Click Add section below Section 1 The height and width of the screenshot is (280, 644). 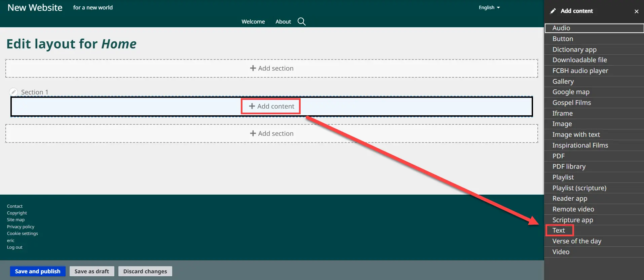coord(271,133)
